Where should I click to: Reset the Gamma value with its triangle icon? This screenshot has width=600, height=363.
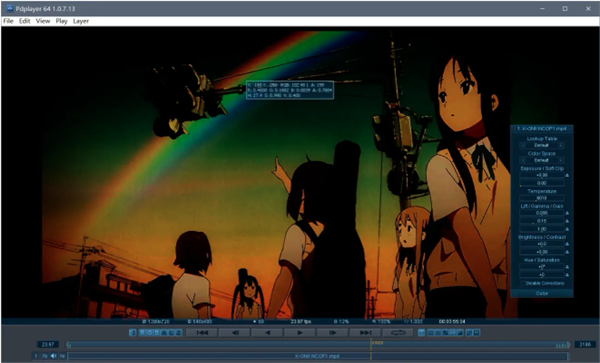567,221
